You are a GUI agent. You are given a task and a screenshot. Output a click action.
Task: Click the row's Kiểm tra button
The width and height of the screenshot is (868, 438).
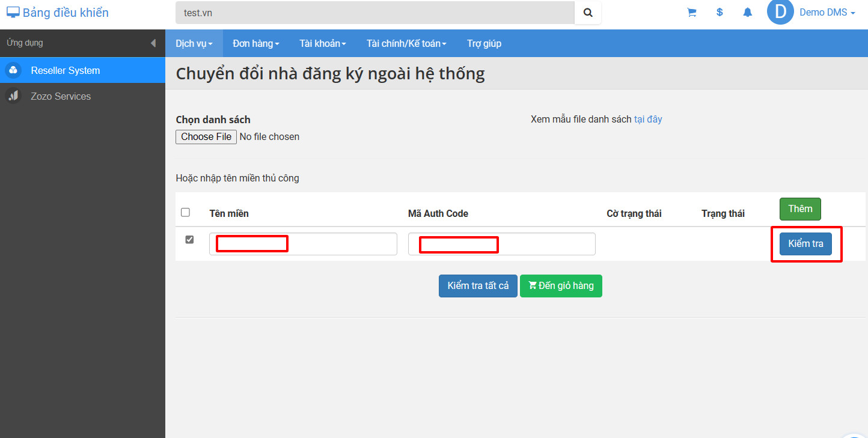805,244
